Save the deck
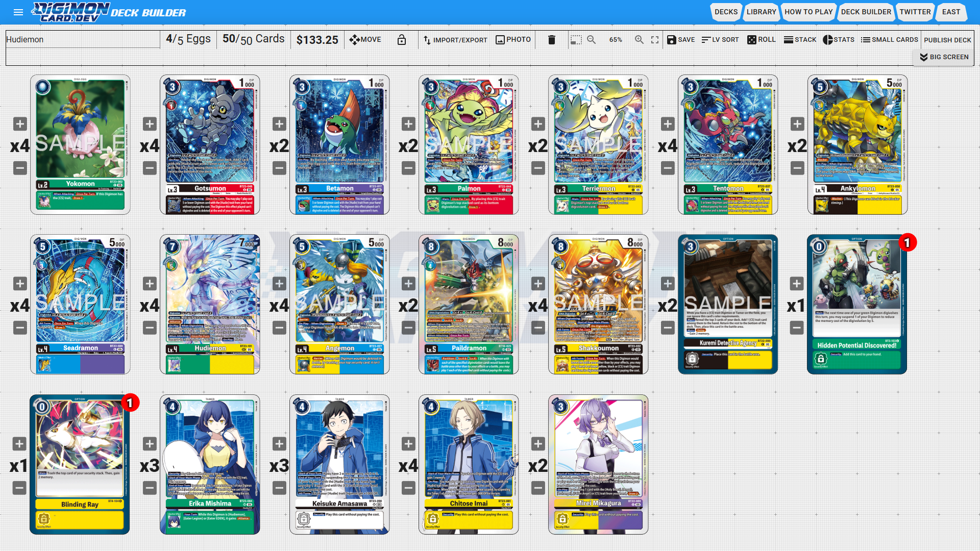 [681, 40]
